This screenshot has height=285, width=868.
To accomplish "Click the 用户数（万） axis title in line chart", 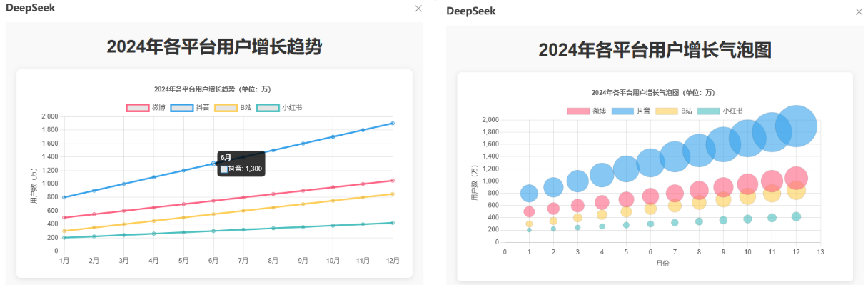I will [33, 185].
